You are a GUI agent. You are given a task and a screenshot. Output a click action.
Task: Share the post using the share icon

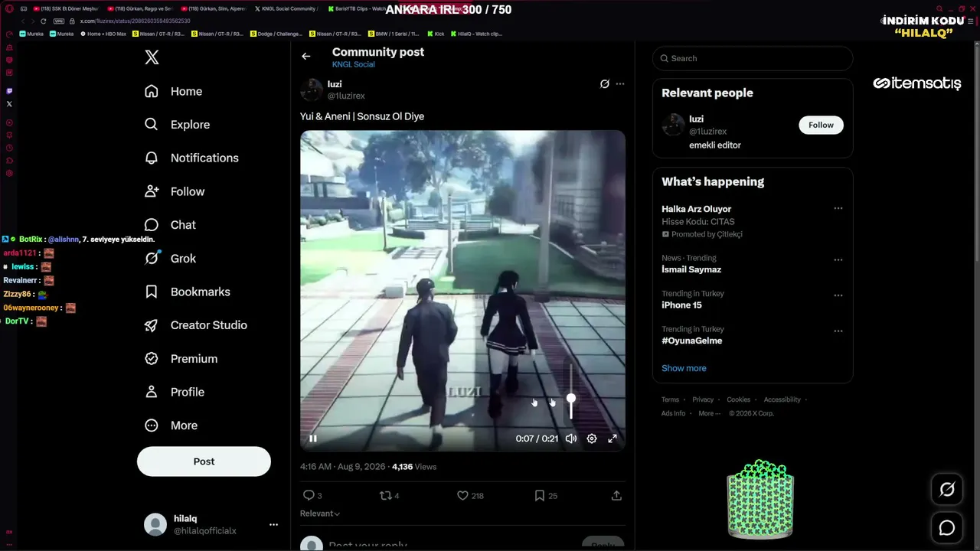[616, 496]
